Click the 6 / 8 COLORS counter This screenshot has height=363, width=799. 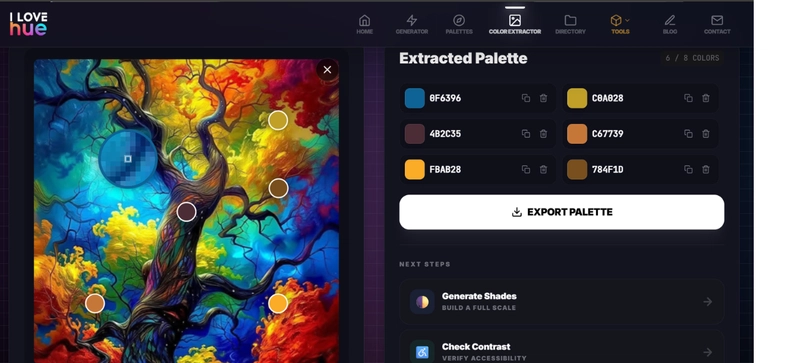tap(692, 58)
